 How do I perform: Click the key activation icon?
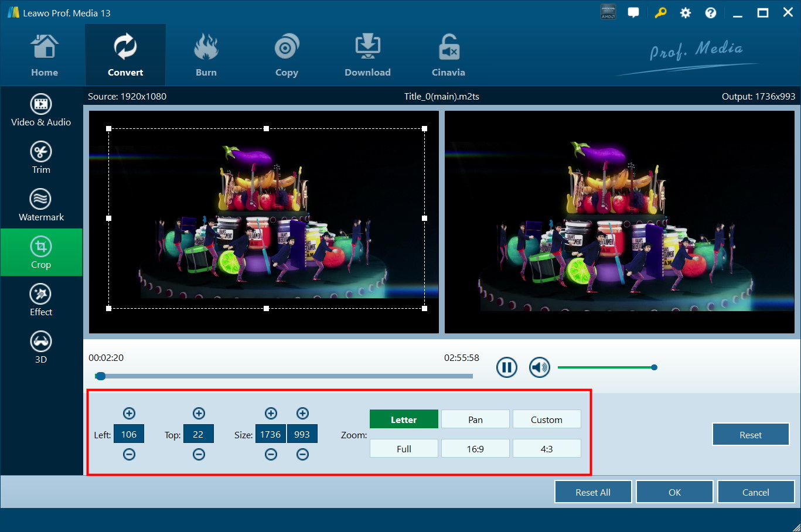point(660,13)
